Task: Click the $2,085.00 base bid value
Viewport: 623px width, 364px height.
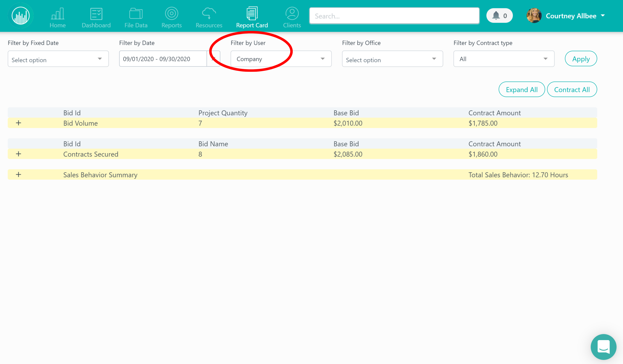Action: click(x=348, y=154)
